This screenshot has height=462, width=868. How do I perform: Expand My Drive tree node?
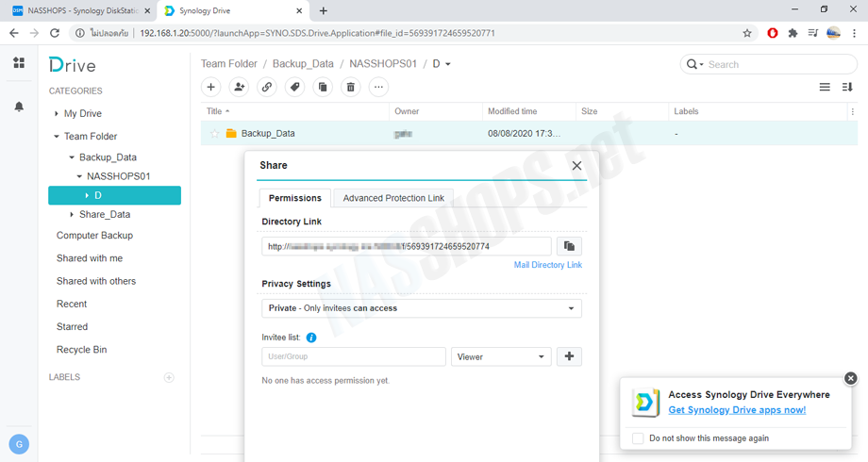[x=56, y=113]
